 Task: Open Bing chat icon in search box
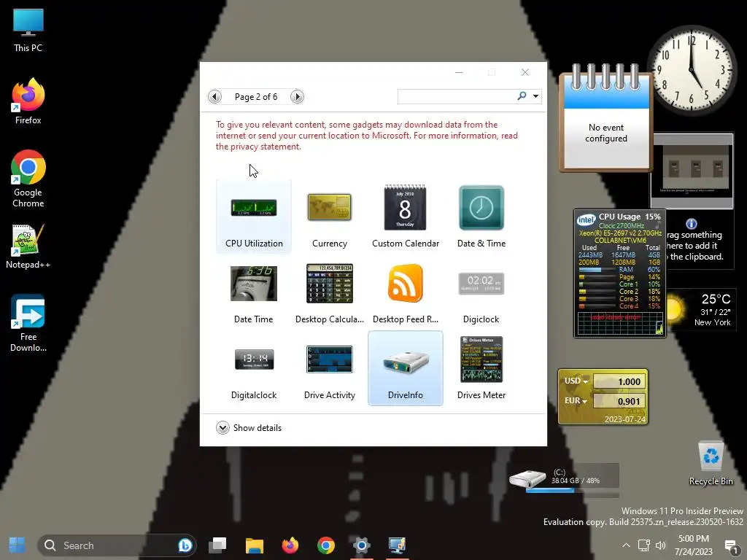(x=185, y=545)
